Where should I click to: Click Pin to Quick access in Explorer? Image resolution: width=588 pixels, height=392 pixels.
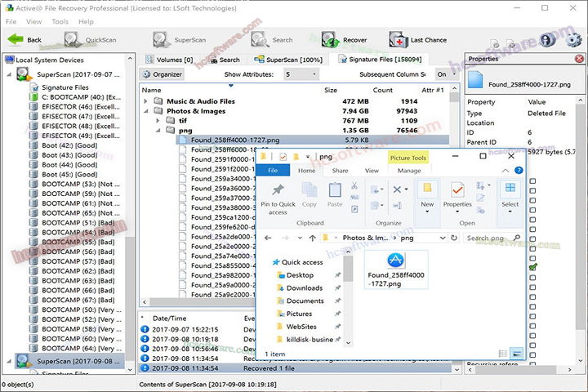point(278,199)
